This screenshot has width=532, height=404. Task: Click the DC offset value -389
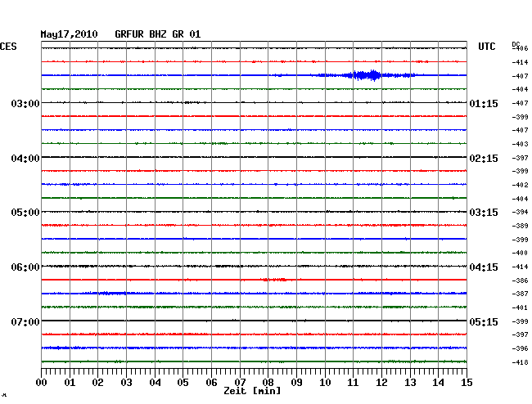point(520,226)
